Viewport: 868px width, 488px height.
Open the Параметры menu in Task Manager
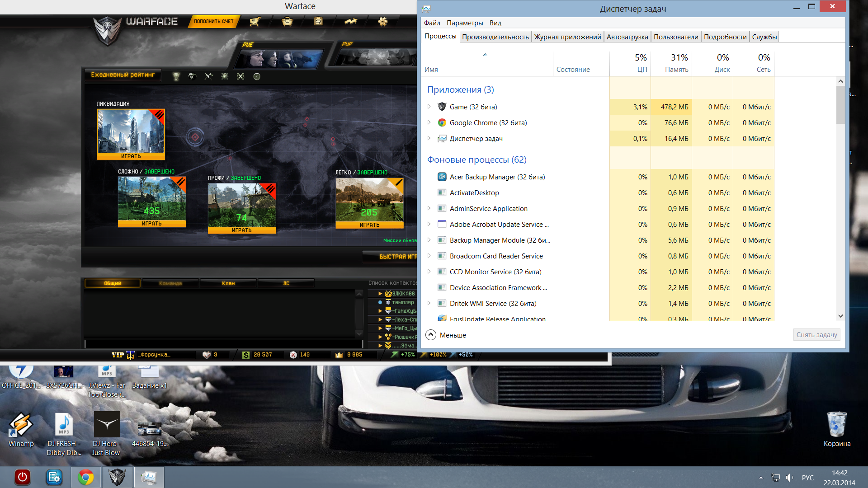[465, 23]
